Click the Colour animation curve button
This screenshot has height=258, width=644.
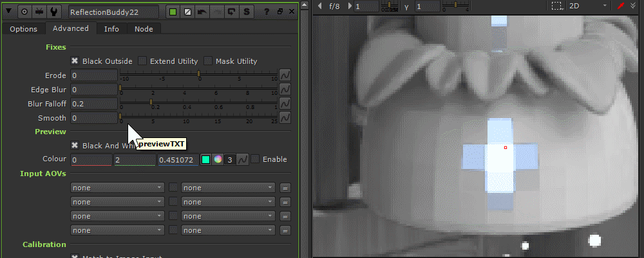tap(243, 159)
